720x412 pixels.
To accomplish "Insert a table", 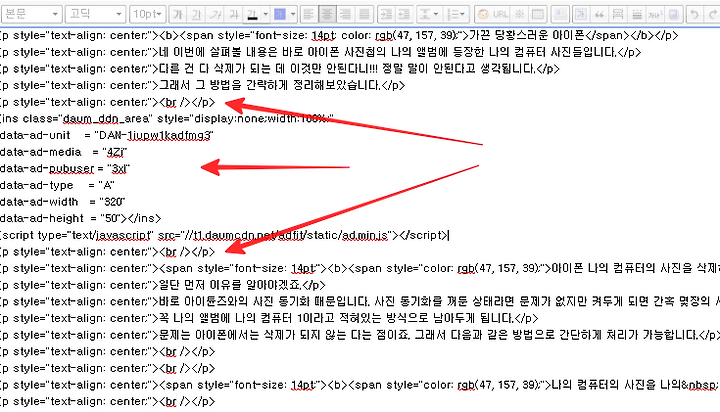I will coord(537,14).
